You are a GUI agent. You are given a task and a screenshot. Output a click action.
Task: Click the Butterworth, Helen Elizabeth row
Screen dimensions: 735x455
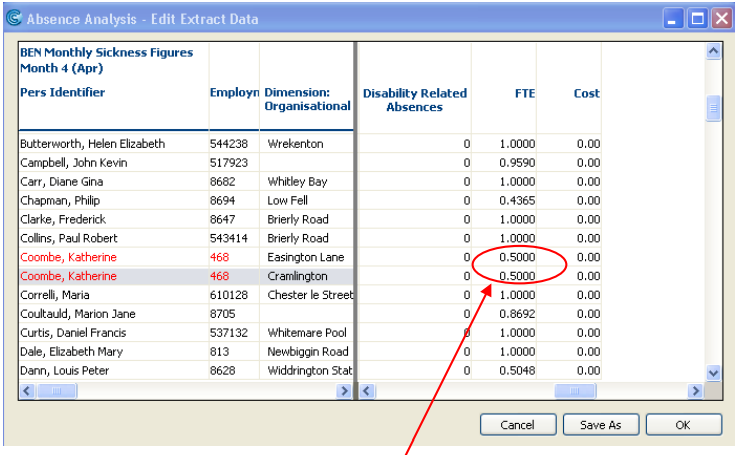click(x=92, y=144)
